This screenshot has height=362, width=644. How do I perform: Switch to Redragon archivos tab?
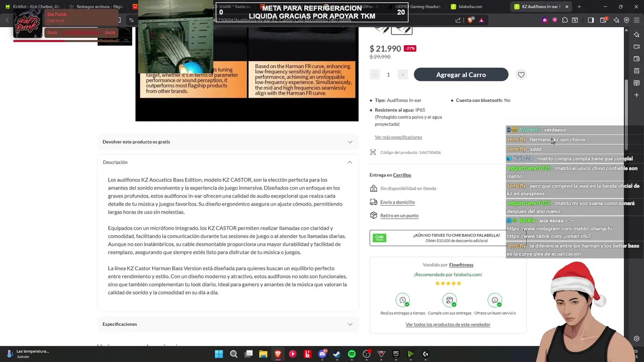96,7
